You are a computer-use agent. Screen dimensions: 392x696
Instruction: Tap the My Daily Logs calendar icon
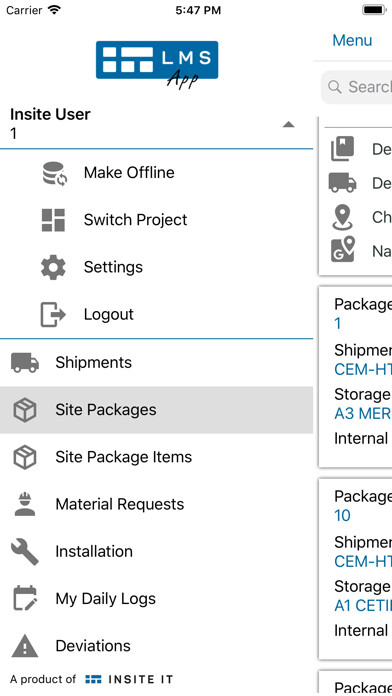pyautogui.click(x=25, y=598)
